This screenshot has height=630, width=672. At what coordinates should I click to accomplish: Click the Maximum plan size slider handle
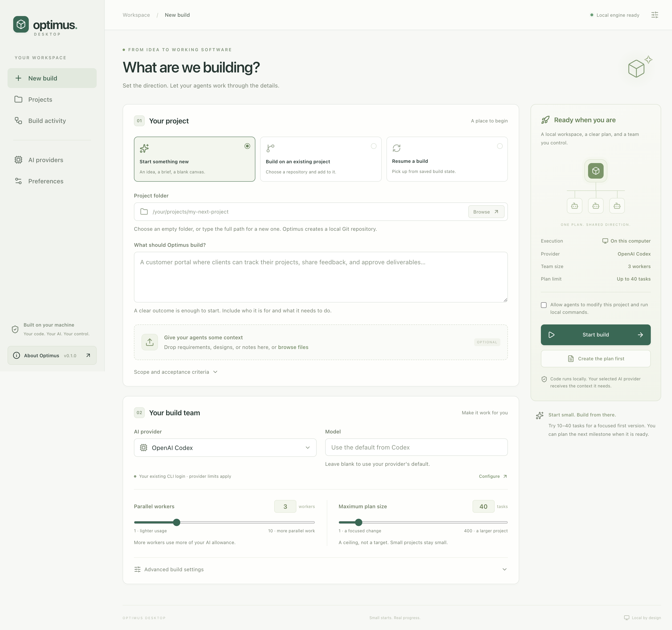(x=359, y=522)
